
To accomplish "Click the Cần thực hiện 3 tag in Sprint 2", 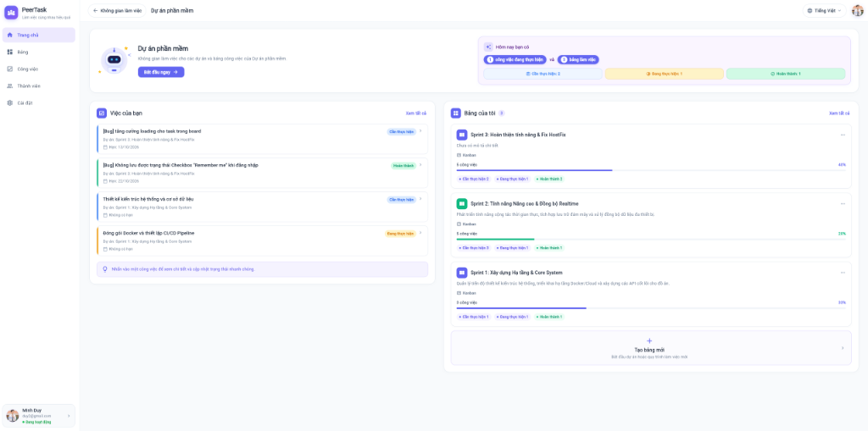I will [x=474, y=248].
